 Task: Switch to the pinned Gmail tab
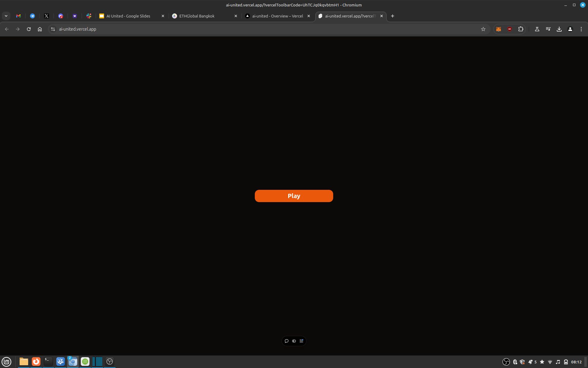click(18, 16)
